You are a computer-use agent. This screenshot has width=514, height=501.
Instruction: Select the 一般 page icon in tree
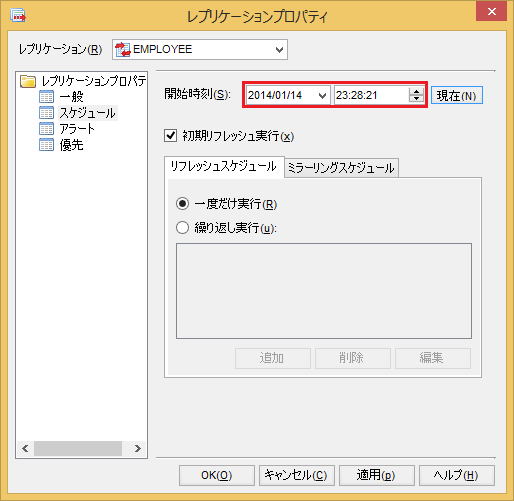click(x=46, y=97)
